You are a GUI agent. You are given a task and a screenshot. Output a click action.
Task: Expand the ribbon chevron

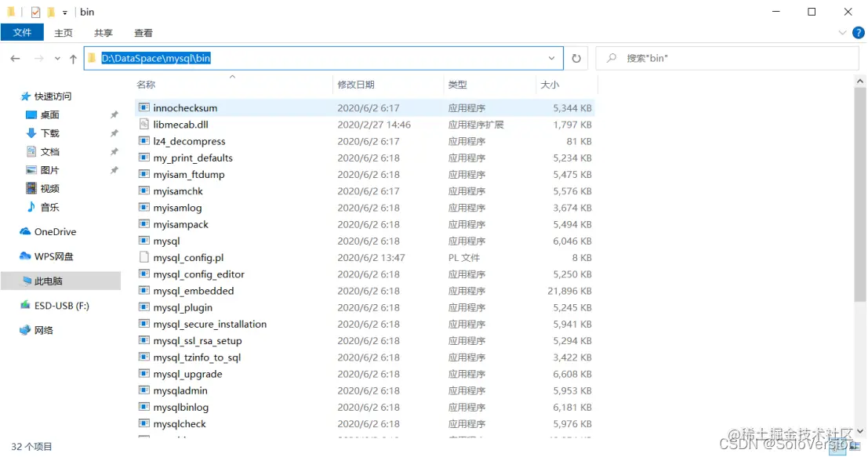point(842,33)
